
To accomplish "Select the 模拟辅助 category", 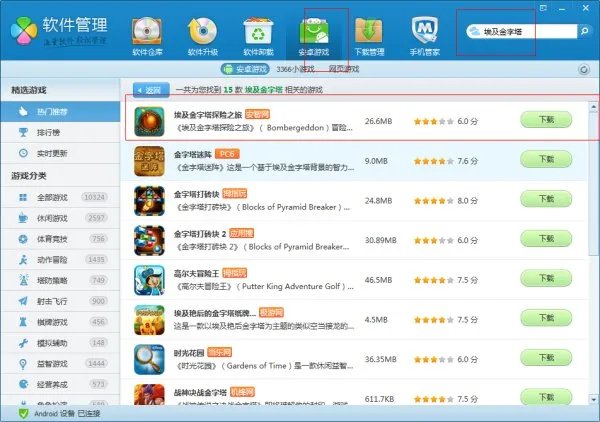I will (60, 343).
